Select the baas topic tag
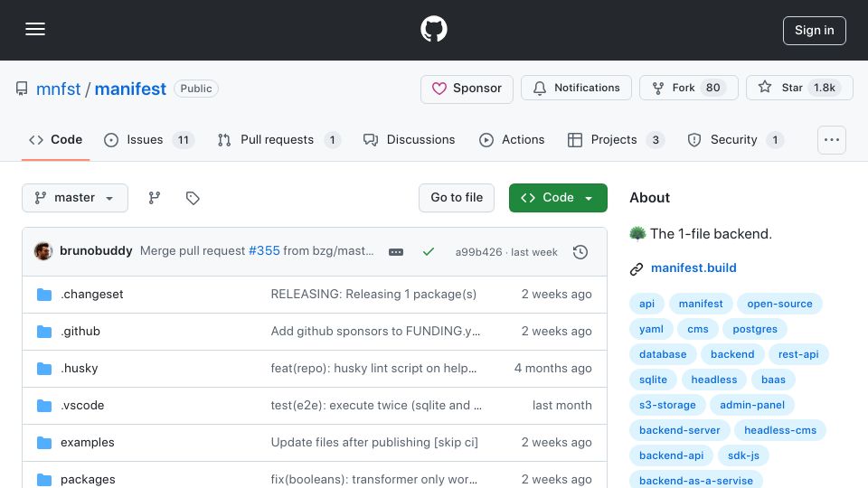The height and width of the screenshot is (488, 868). point(773,380)
